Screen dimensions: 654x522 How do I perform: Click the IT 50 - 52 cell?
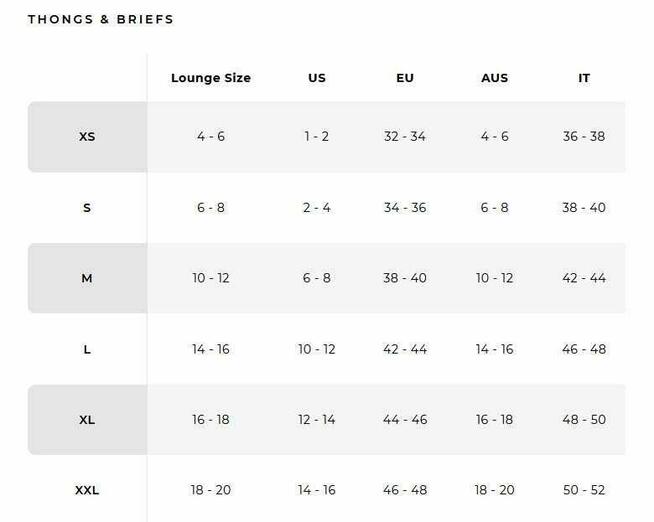coord(584,490)
